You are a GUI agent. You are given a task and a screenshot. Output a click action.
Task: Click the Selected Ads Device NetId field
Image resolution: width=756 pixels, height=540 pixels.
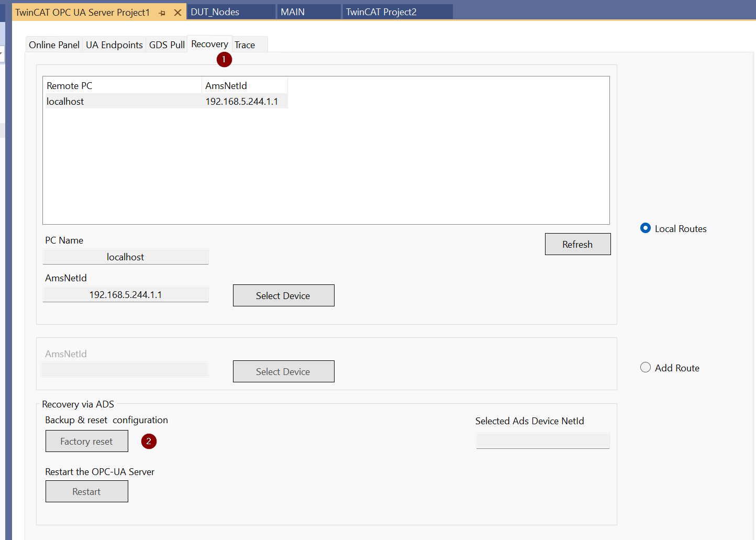[542, 440]
